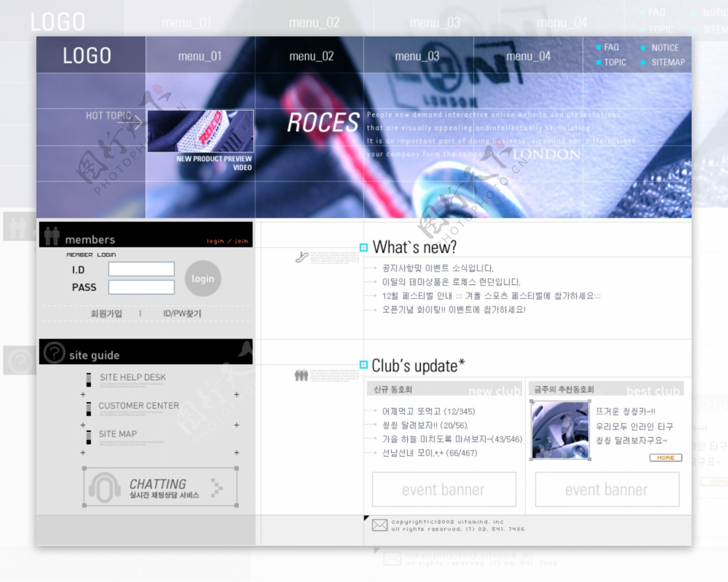Select the 금주의 추천동호회 best club tab
This screenshot has width=728, height=582.
coord(607,389)
